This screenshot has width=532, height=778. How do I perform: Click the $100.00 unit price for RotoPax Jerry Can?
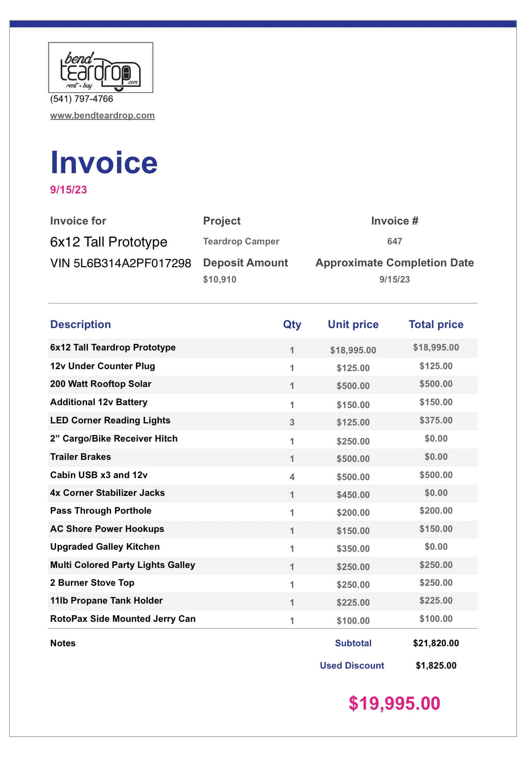point(353,621)
